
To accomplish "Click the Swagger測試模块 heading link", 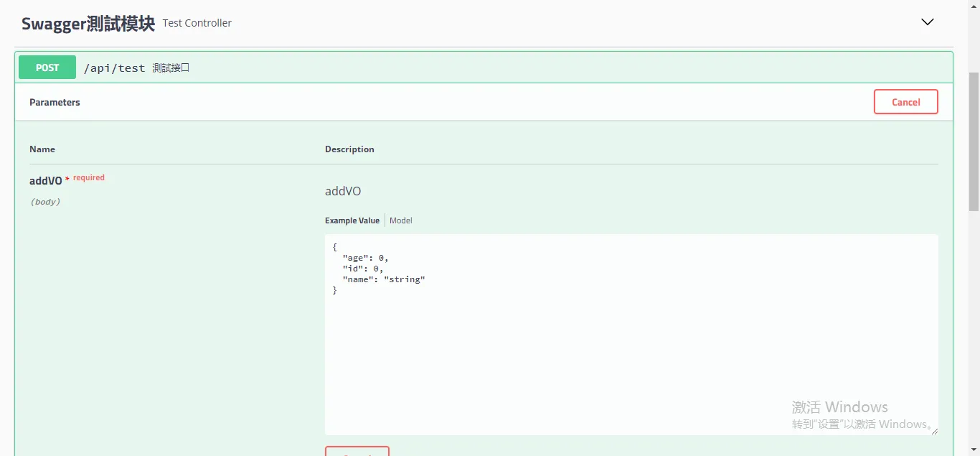I will click(x=88, y=24).
